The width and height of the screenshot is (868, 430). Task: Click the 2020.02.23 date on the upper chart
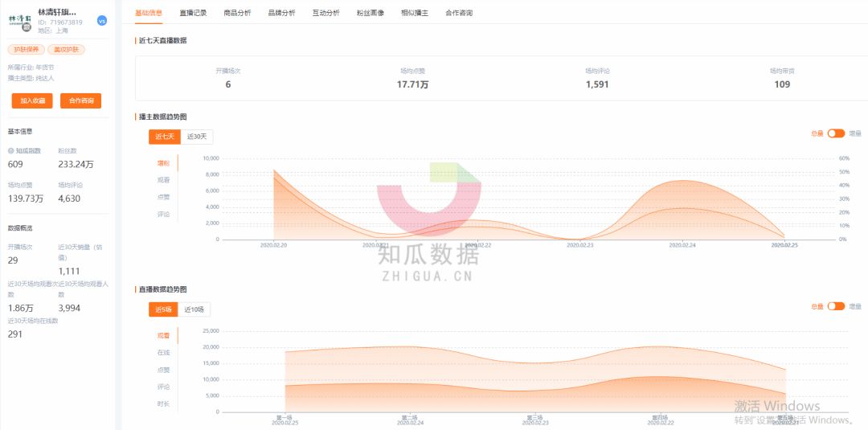[x=580, y=244]
